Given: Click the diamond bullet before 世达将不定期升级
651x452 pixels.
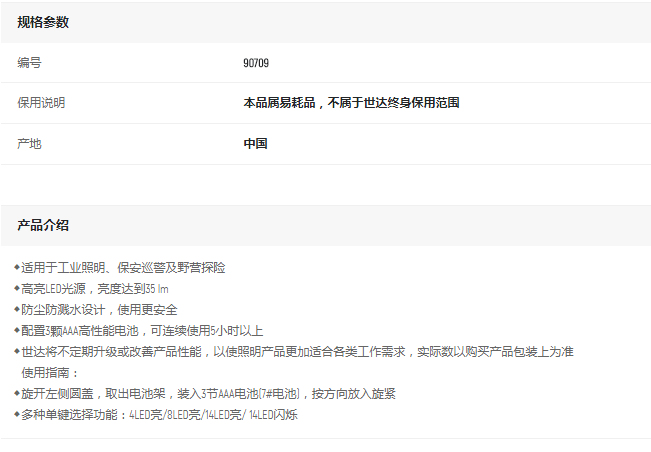Looking at the screenshot, I should tap(17, 352).
